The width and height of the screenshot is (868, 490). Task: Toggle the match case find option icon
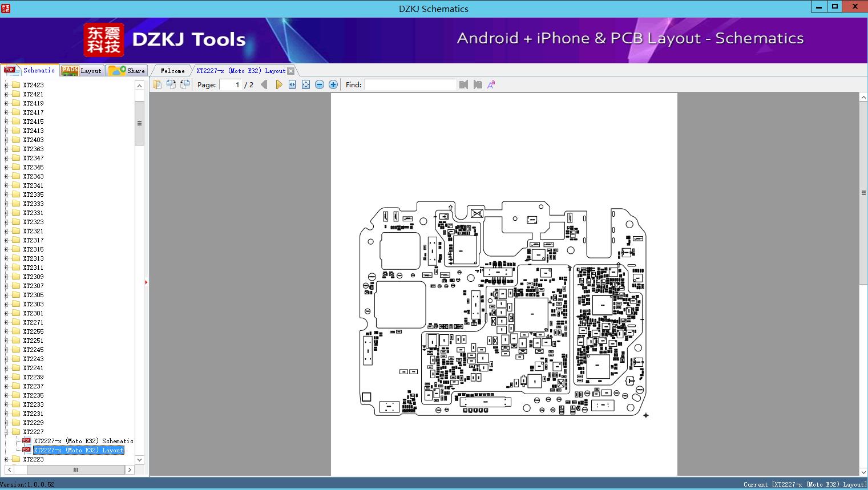(491, 84)
